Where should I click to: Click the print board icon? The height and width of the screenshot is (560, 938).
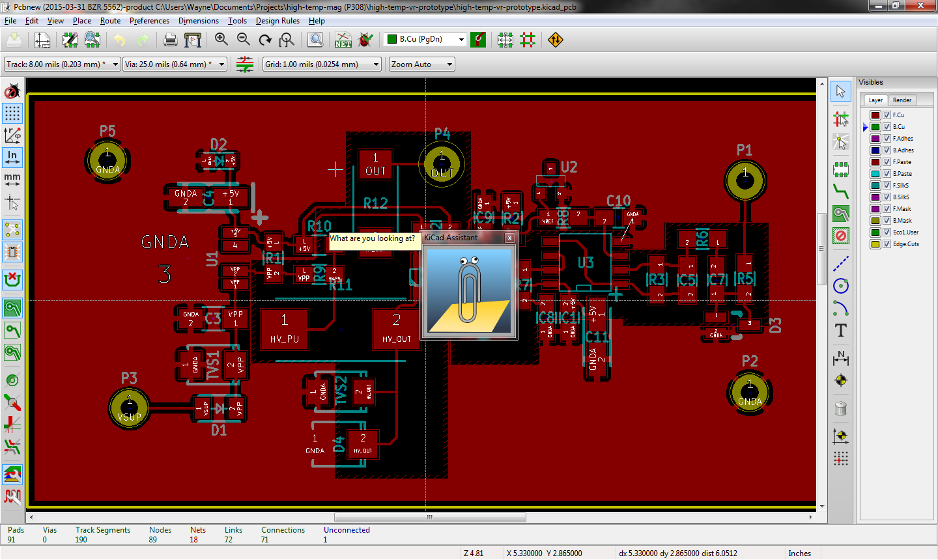tap(171, 40)
